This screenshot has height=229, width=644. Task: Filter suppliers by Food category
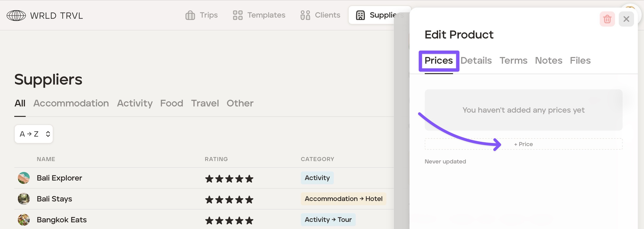[171, 103]
